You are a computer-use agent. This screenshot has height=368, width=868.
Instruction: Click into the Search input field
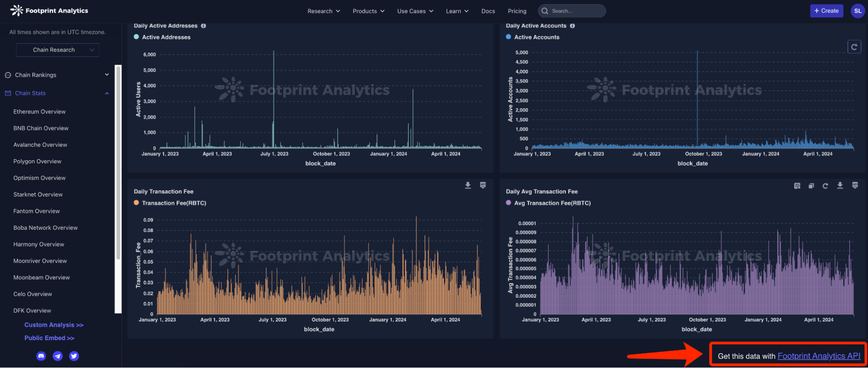(x=571, y=11)
